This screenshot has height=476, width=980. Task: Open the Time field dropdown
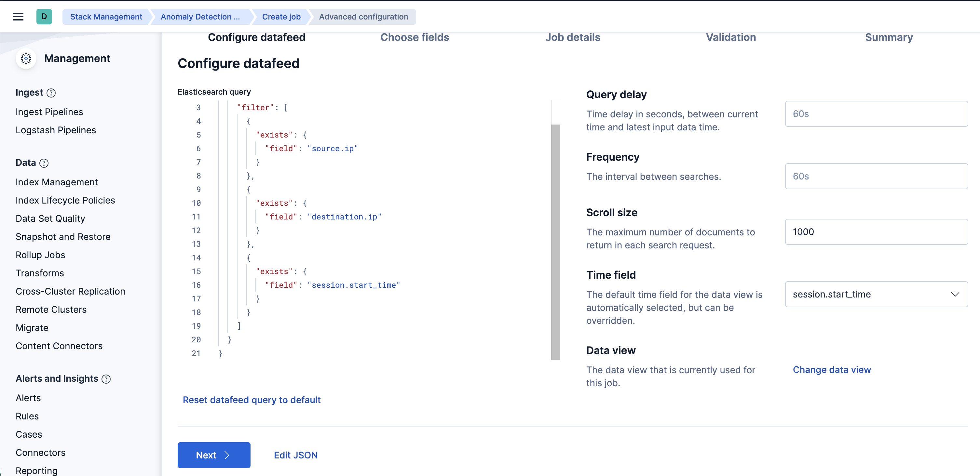point(876,294)
